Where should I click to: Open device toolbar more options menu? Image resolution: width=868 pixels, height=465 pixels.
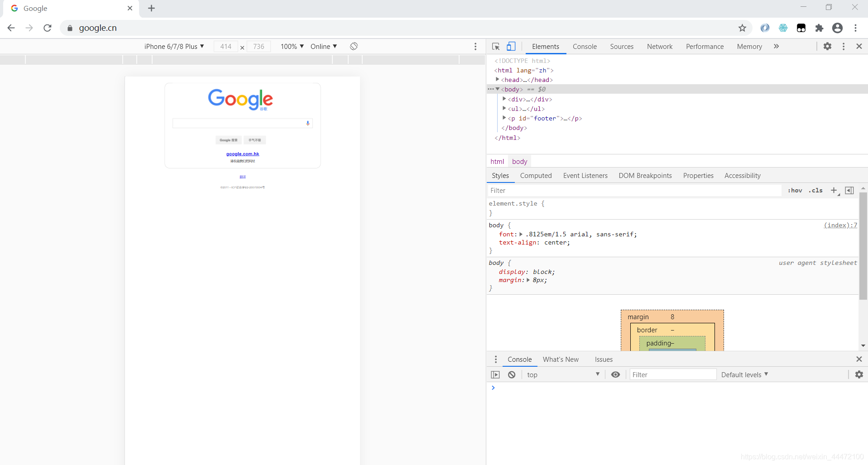coord(475,46)
